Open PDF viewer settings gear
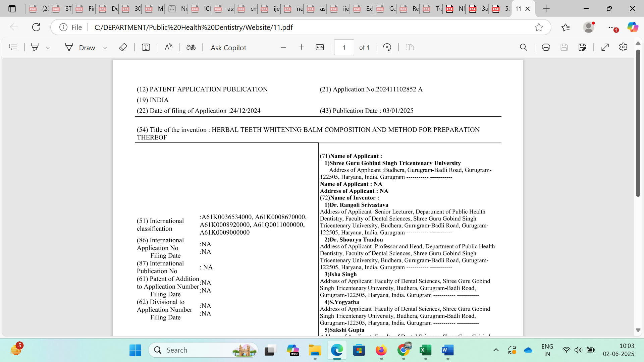Viewport: 644px width, 362px height. (623, 47)
